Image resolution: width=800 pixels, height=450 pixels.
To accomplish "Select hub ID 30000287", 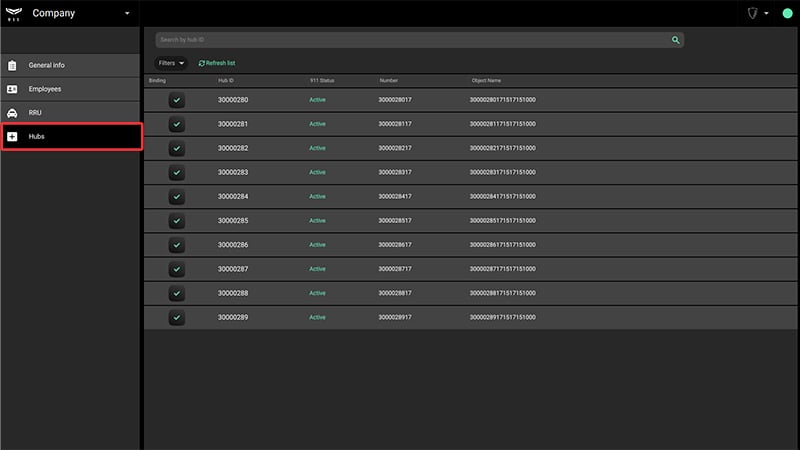I will coord(233,269).
